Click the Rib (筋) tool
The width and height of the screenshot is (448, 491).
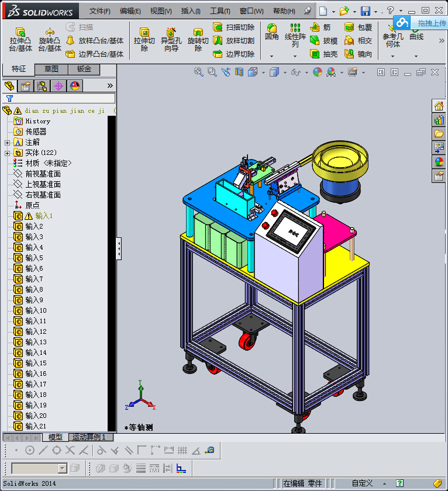point(320,27)
